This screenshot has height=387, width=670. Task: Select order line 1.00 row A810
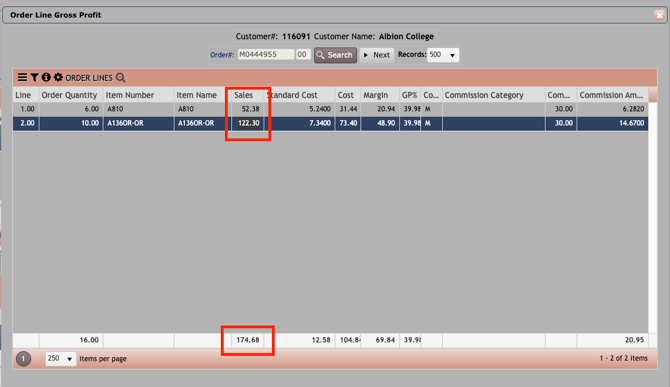point(330,109)
